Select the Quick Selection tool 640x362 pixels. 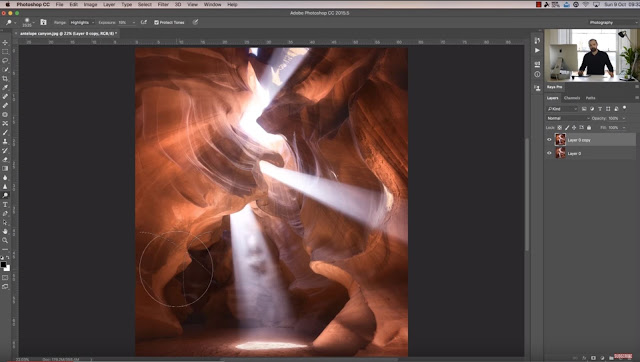click(x=5, y=69)
